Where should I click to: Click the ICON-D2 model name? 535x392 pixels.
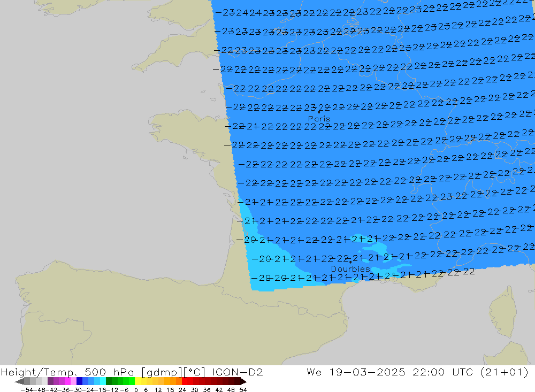click(238, 372)
